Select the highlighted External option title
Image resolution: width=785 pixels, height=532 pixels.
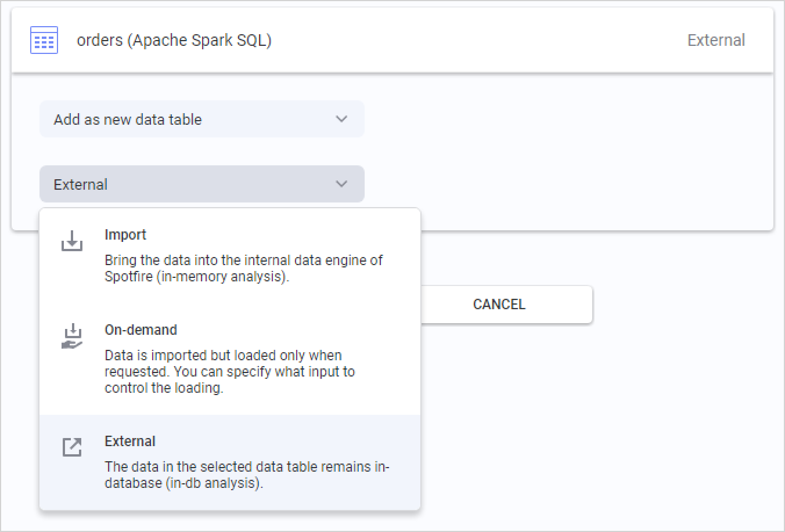click(130, 441)
